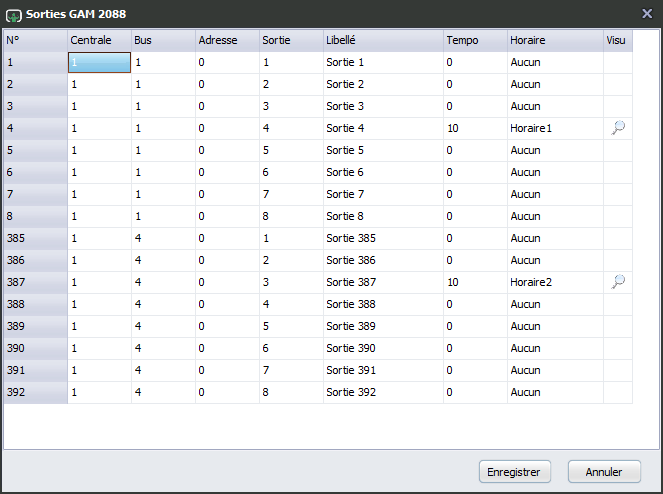
Task: Click the magnifier icon for Sortie 4
Action: [x=618, y=128]
